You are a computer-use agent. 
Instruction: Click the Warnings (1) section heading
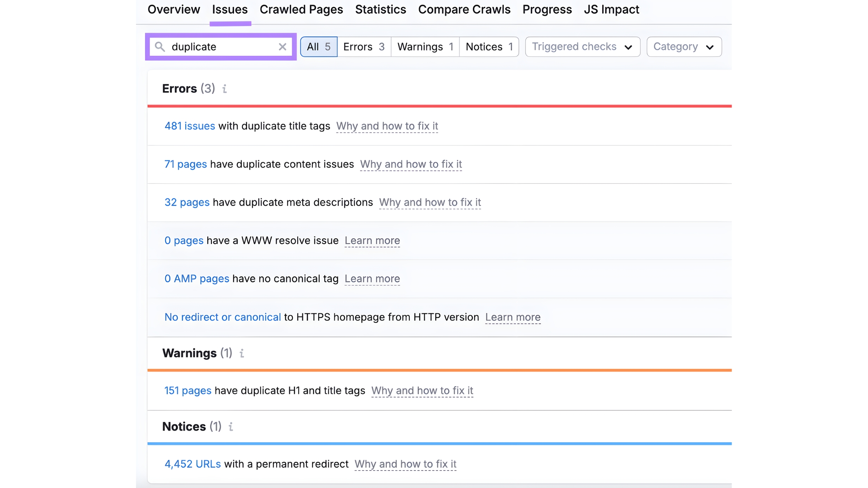197,353
